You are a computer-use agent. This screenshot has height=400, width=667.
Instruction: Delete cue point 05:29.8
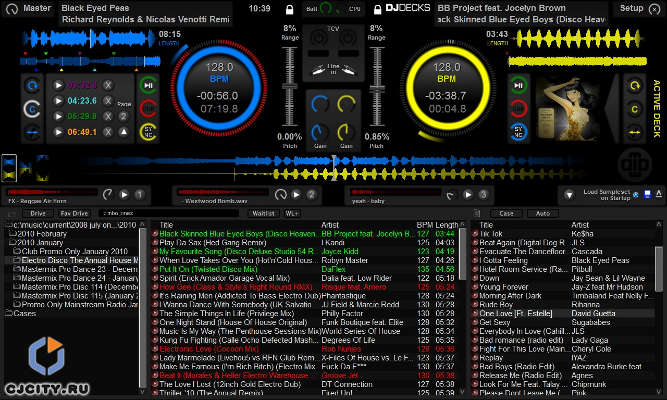tap(108, 116)
